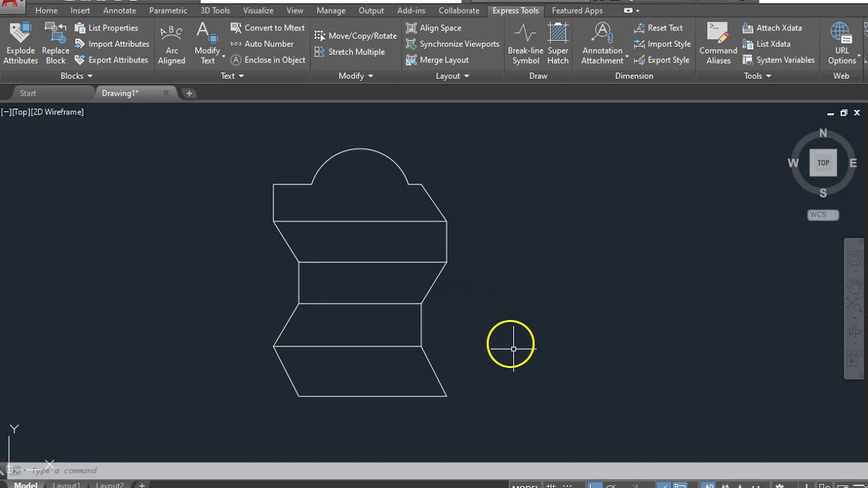Click the Modify Text tool

click(x=207, y=43)
